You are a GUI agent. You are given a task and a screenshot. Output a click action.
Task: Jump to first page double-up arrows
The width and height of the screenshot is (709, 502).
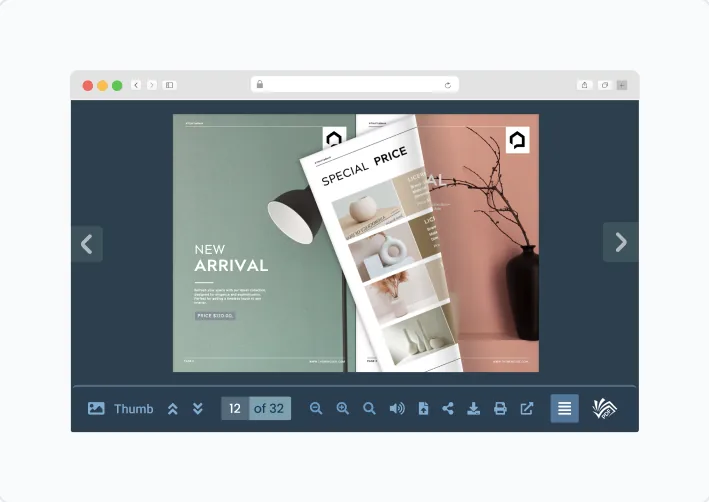pyautogui.click(x=173, y=409)
